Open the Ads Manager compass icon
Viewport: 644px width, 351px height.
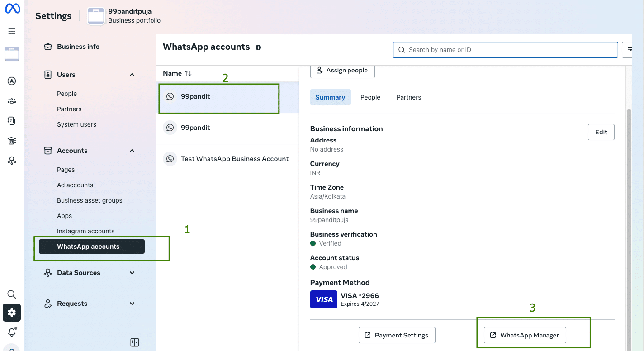(12, 81)
